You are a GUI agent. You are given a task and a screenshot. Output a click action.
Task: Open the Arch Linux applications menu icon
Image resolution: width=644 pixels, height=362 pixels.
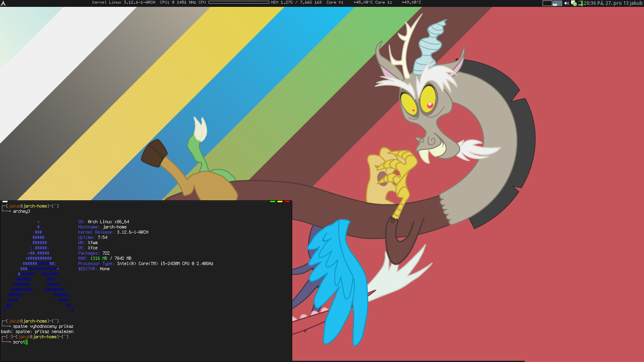coord(3,3)
